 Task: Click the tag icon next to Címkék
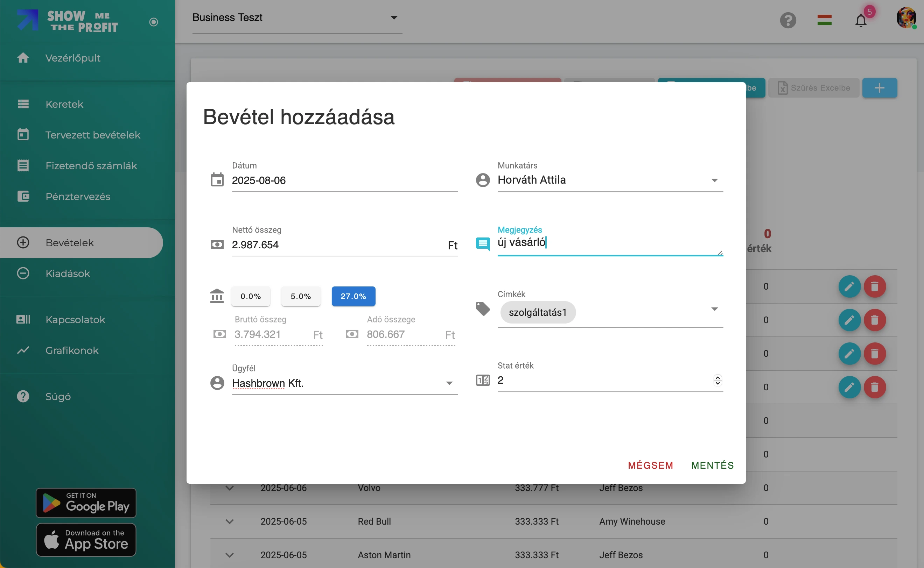483,309
